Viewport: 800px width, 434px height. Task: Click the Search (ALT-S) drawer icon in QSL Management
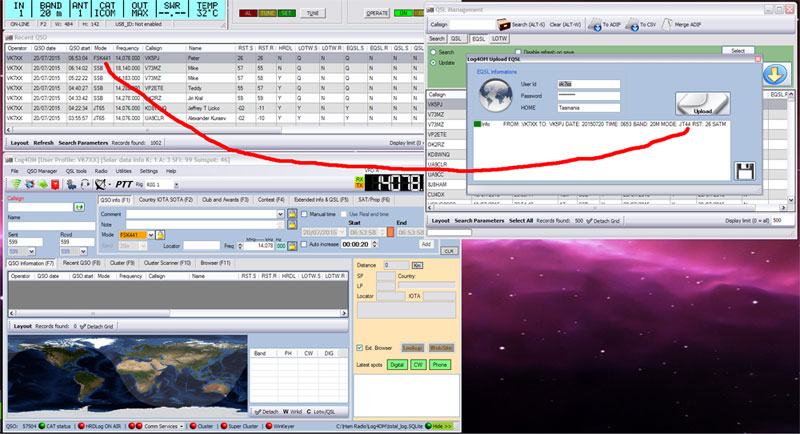(504, 24)
